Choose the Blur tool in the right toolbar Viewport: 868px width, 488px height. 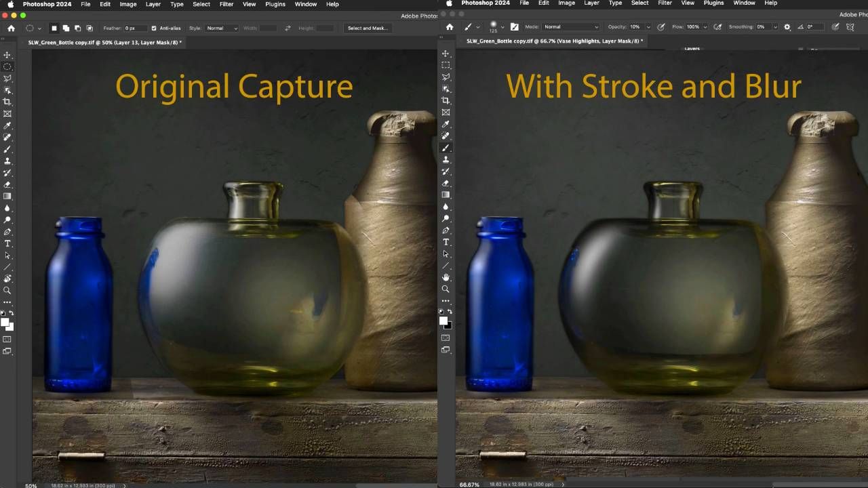coord(446,207)
